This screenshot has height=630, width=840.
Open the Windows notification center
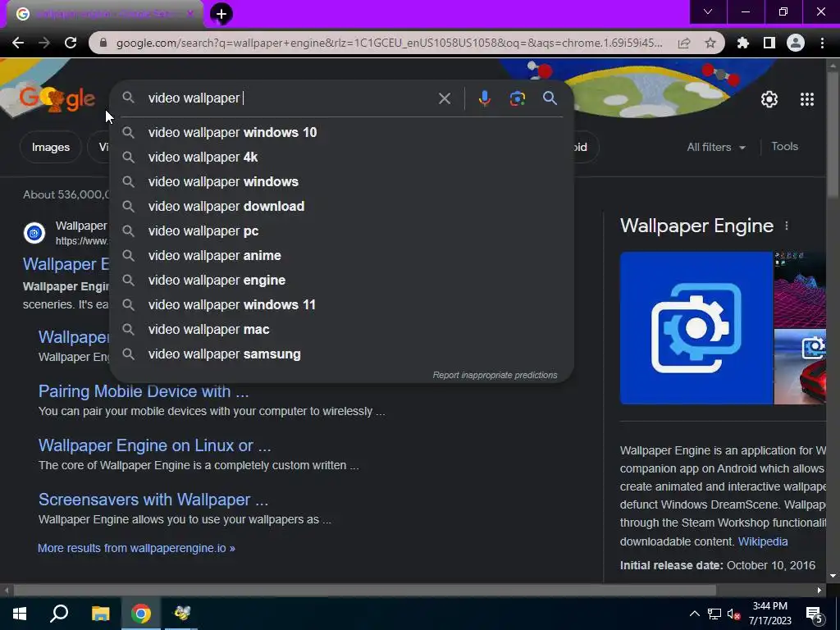click(815, 614)
